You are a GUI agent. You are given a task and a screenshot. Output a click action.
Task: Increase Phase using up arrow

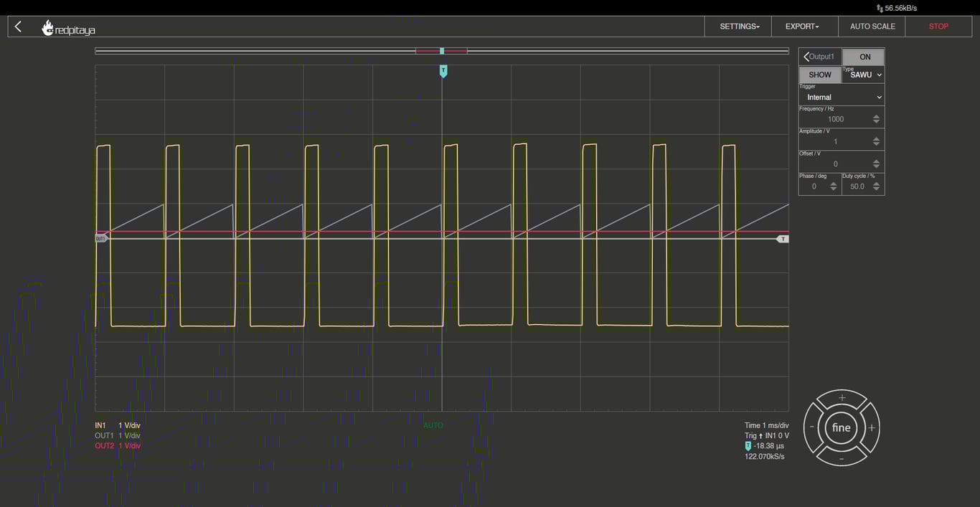click(x=833, y=184)
